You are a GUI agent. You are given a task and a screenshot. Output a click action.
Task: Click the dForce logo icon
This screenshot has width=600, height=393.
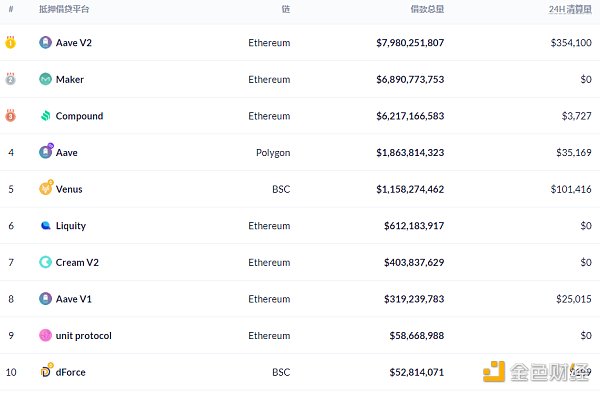pyautogui.click(x=46, y=371)
